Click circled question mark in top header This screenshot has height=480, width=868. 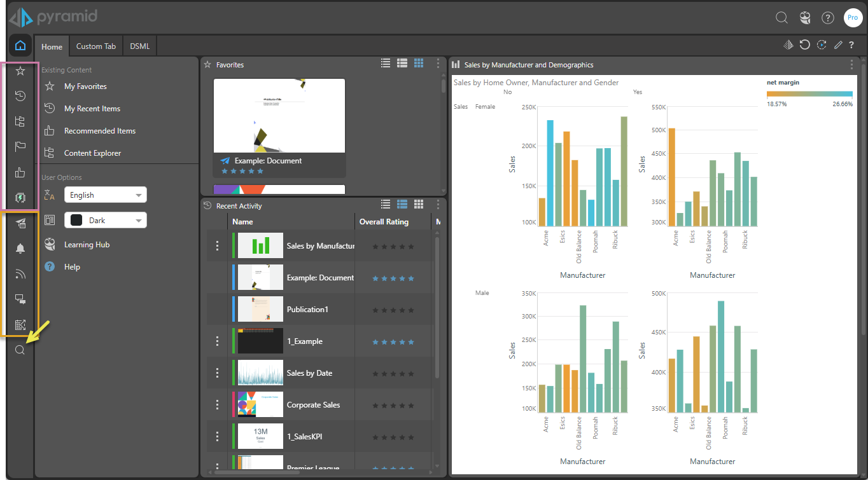pyautogui.click(x=828, y=18)
